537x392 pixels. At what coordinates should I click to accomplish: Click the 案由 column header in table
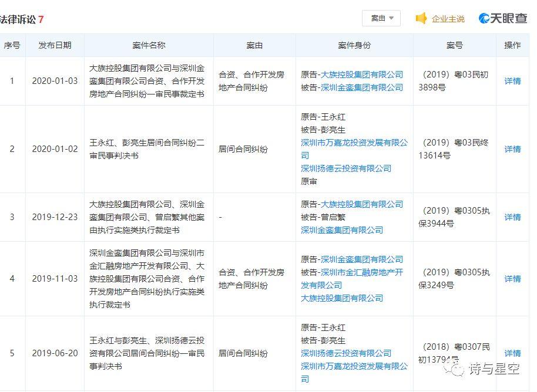click(x=254, y=45)
